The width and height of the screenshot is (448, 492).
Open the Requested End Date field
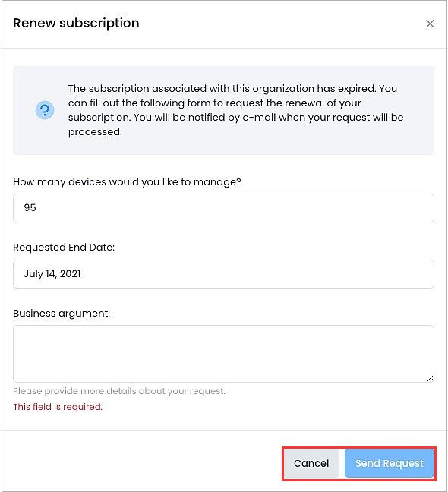223,274
